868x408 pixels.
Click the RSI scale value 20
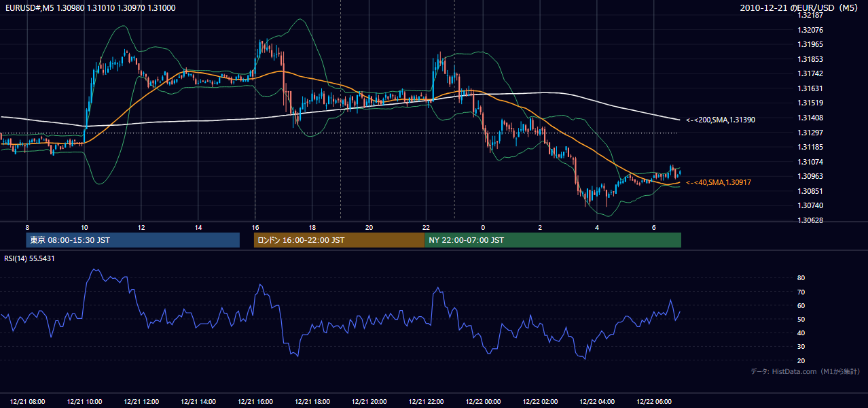[x=801, y=360]
